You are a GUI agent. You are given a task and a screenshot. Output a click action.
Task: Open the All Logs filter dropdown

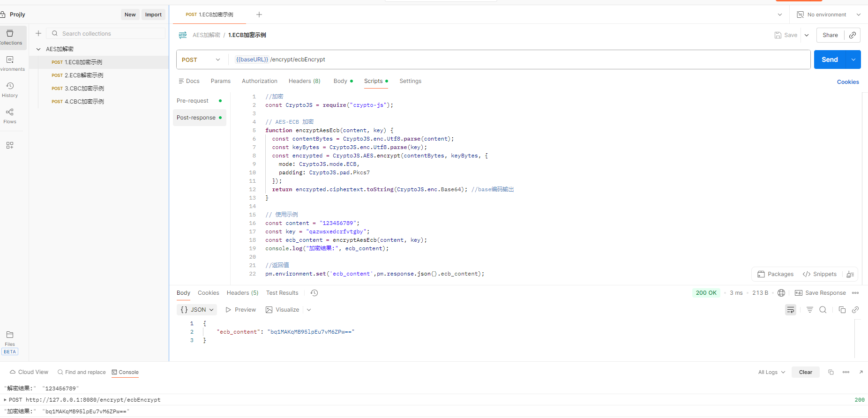pos(771,372)
